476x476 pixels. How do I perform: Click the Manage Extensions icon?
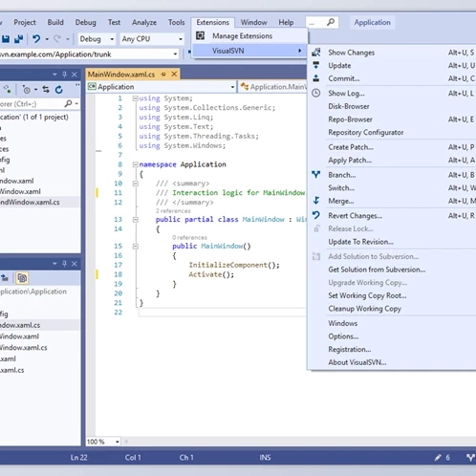pyautogui.click(x=200, y=35)
